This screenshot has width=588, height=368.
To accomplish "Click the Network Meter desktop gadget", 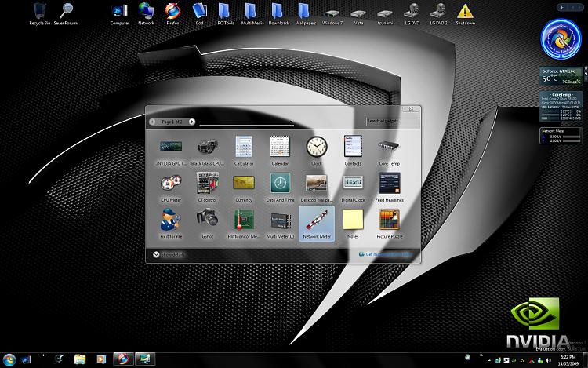I will (x=561, y=136).
